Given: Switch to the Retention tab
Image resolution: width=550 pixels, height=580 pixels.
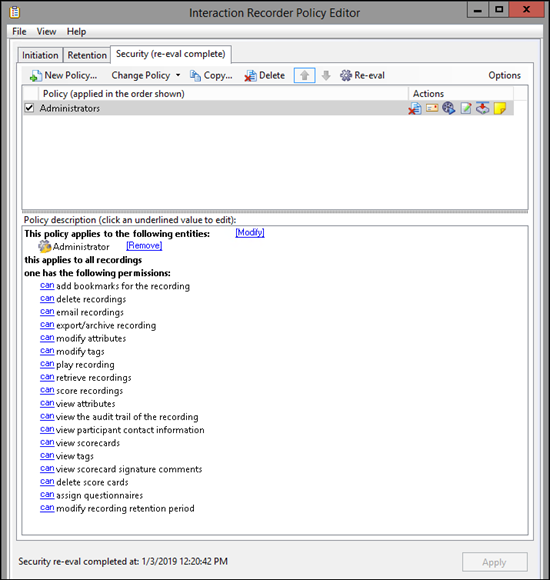Looking at the screenshot, I should click(87, 55).
